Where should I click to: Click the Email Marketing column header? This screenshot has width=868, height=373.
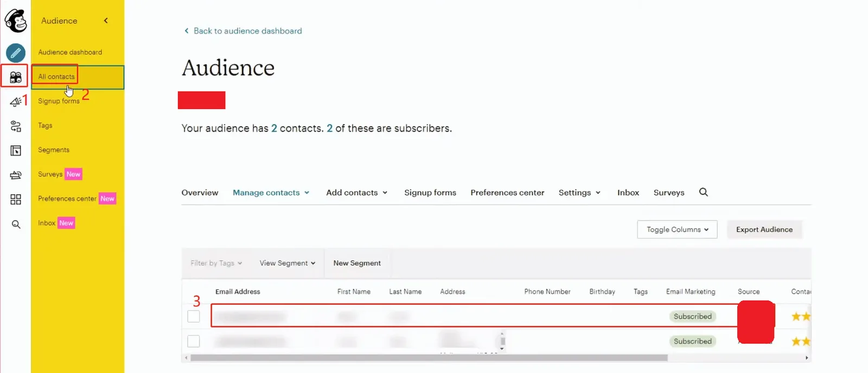coord(691,292)
